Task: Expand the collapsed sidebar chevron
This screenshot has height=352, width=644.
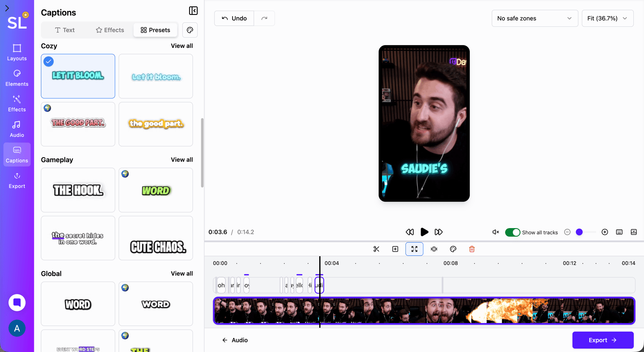Action: coord(7,8)
